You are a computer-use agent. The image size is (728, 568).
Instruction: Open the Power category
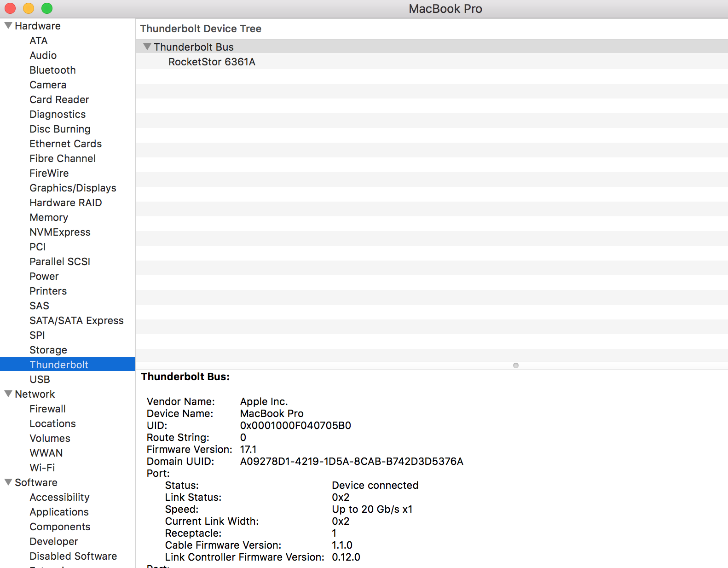click(x=44, y=276)
